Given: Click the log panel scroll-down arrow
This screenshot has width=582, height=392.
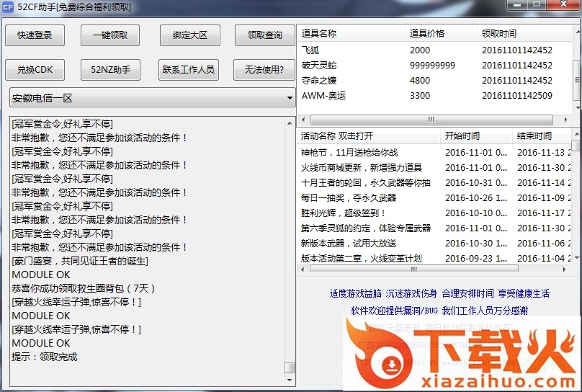Looking at the screenshot, I should click(x=290, y=380).
